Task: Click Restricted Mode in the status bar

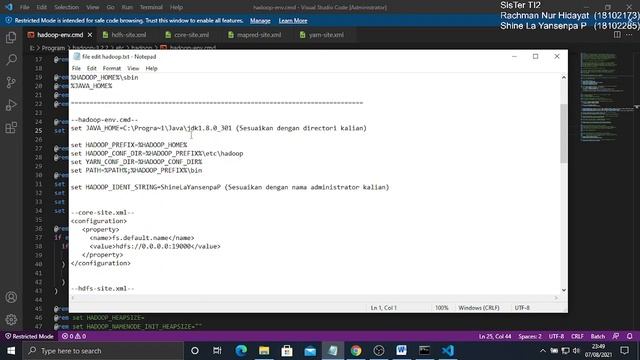Action: tap(29, 336)
